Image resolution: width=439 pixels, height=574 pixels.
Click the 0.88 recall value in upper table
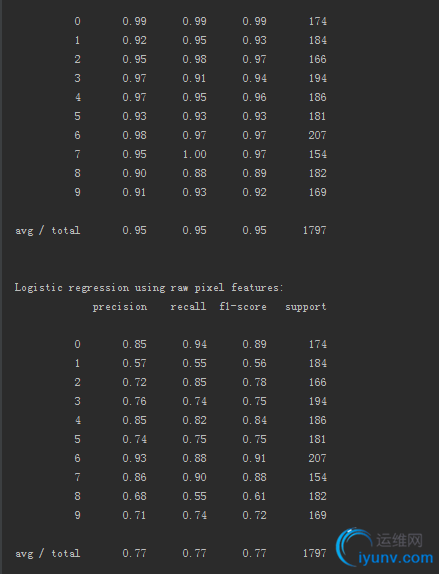pos(194,173)
